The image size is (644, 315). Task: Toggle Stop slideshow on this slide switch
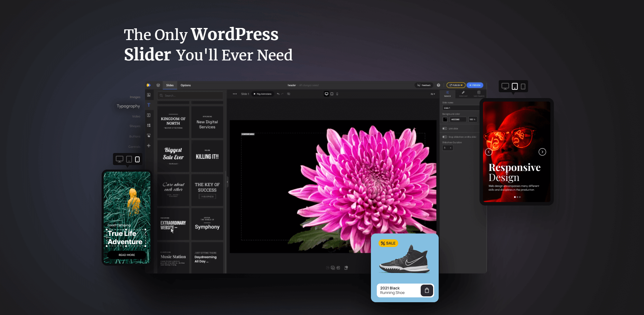click(x=445, y=137)
